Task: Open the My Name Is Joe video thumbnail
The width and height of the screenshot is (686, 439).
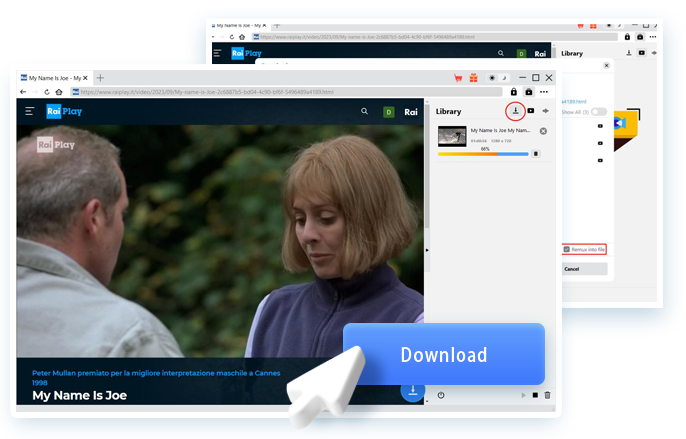Action: [x=452, y=136]
